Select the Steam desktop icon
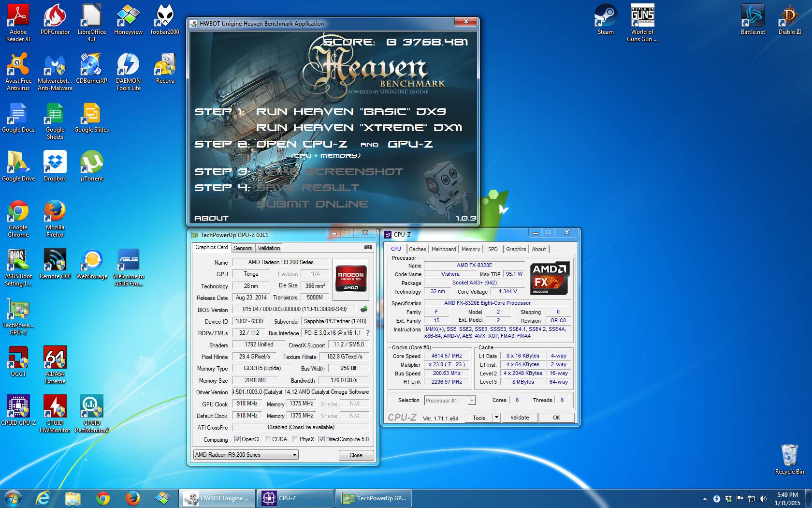Screen dimensions: 812x508 pos(606,19)
